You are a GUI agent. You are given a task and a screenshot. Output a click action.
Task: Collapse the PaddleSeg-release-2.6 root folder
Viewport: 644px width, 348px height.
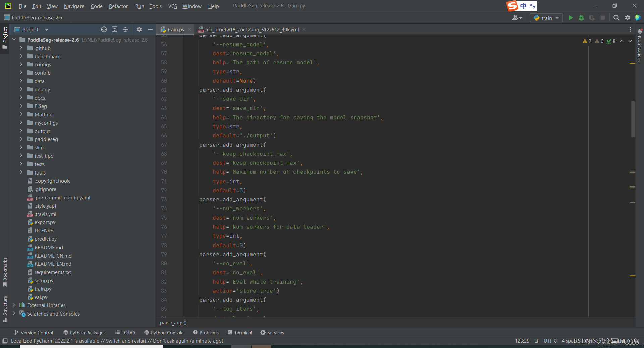(14, 40)
